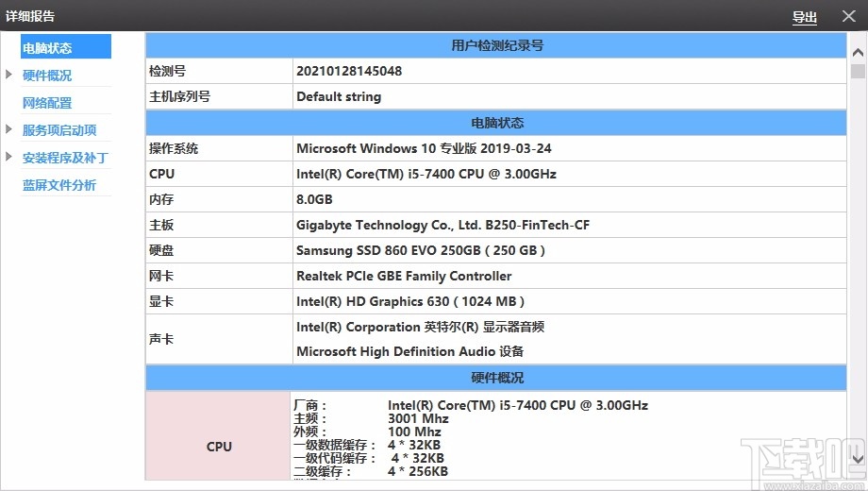868x491 pixels.
Task: Click the 用户检测纪录号 header
Action: tap(496, 45)
